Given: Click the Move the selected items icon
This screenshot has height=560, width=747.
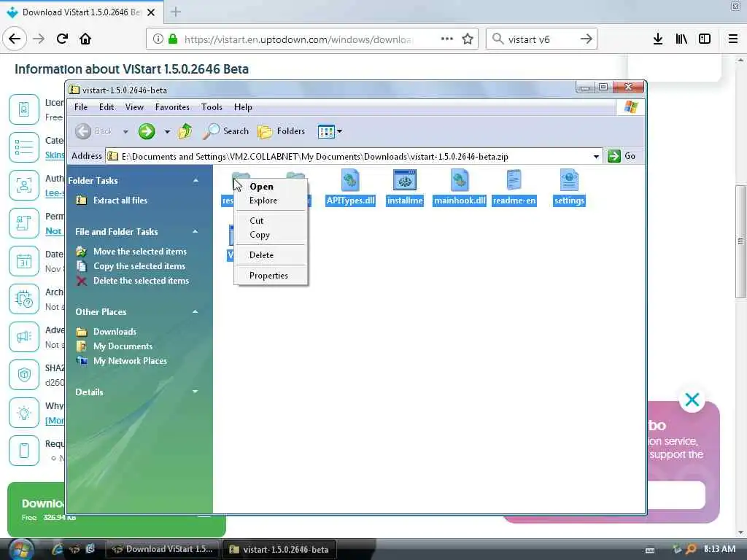Looking at the screenshot, I should [x=82, y=252].
